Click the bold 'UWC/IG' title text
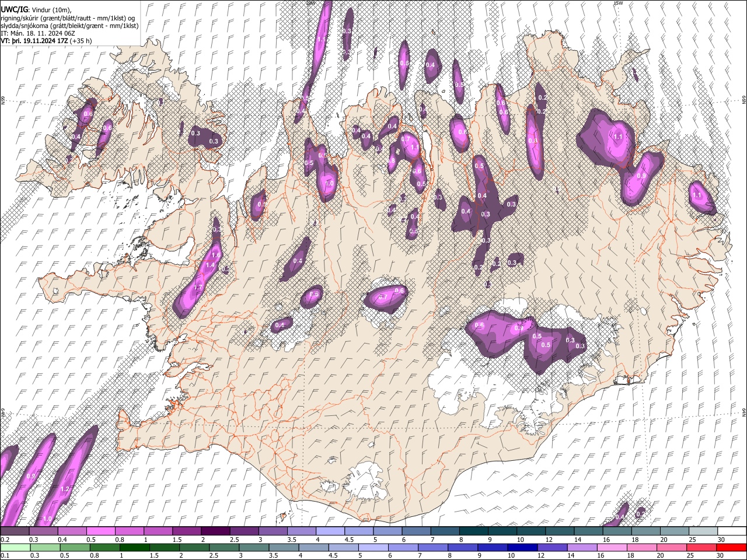The image size is (747, 560). click(x=14, y=9)
